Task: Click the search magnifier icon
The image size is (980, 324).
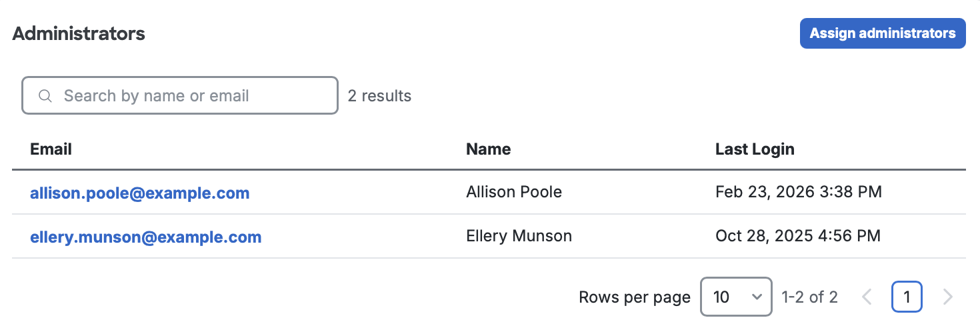Action: (x=45, y=96)
